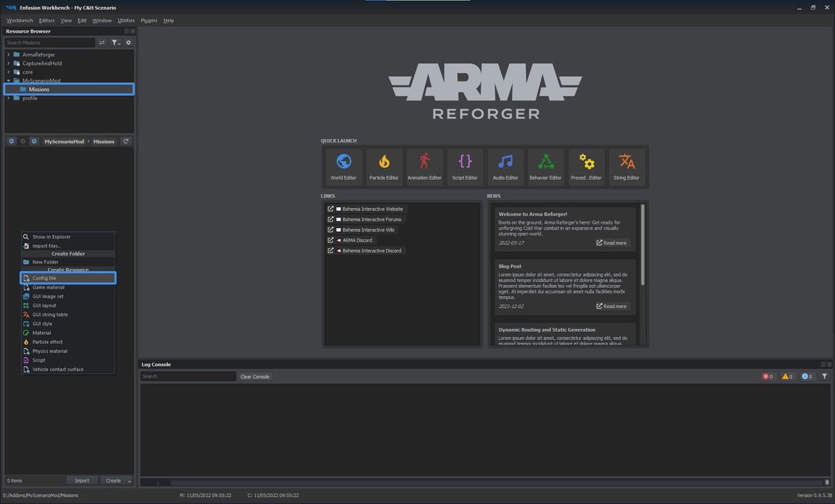Start the Script Editor
835x504 pixels.
(465, 166)
